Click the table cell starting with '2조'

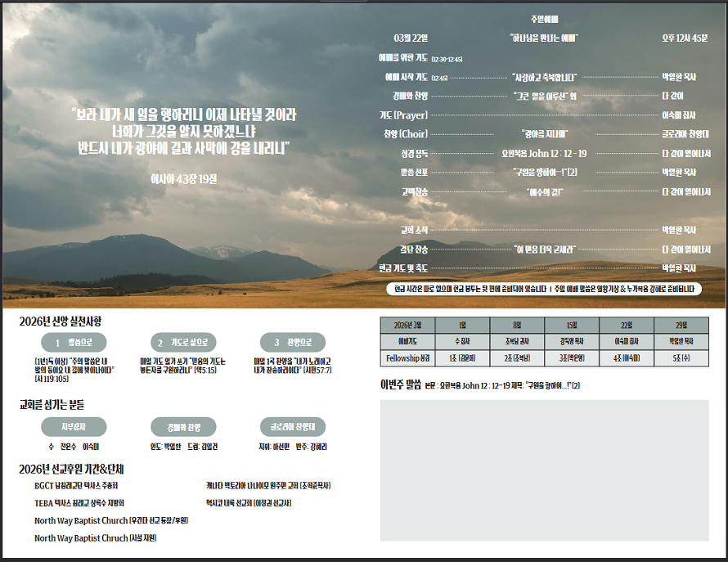[517, 358]
